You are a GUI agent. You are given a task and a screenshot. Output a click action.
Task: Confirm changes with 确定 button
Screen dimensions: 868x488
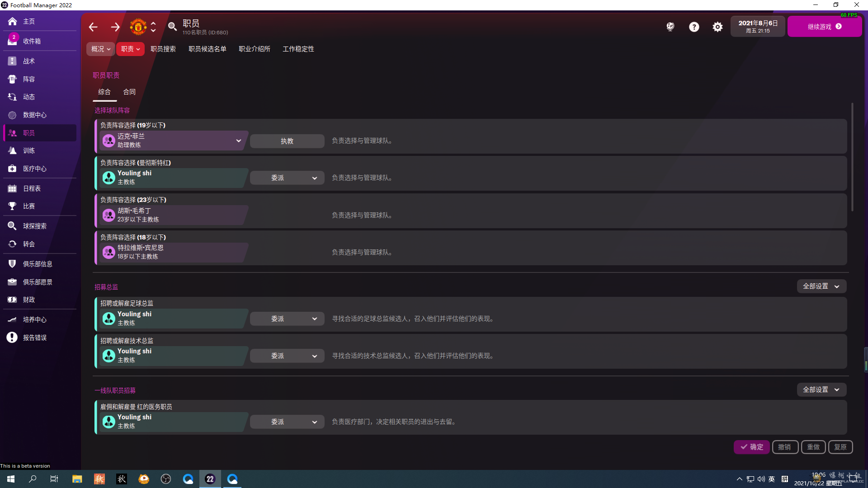coord(752,447)
